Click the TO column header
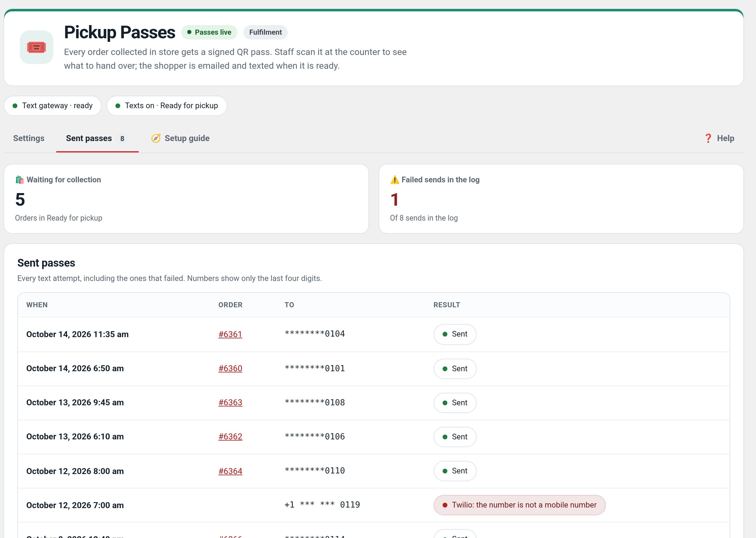 click(x=289, y=305)
